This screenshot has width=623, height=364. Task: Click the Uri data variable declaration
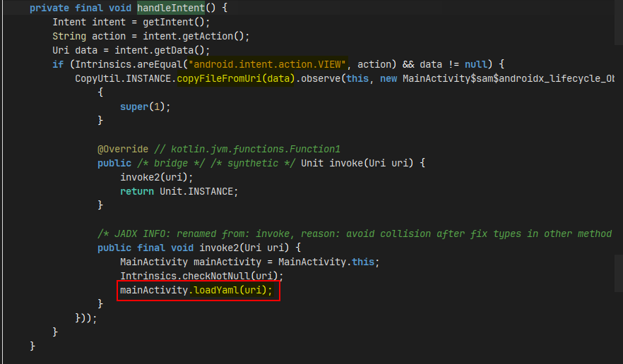(x=75, y=50)
